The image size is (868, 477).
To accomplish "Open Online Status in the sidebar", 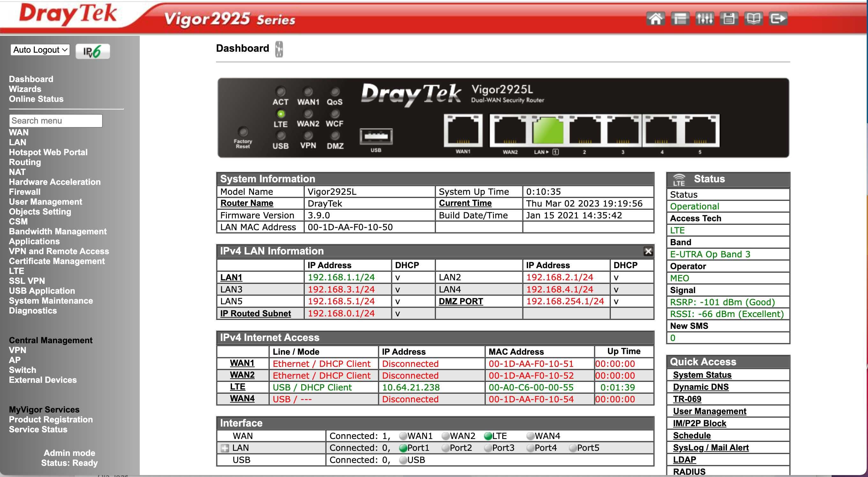I will coord(36,99).
